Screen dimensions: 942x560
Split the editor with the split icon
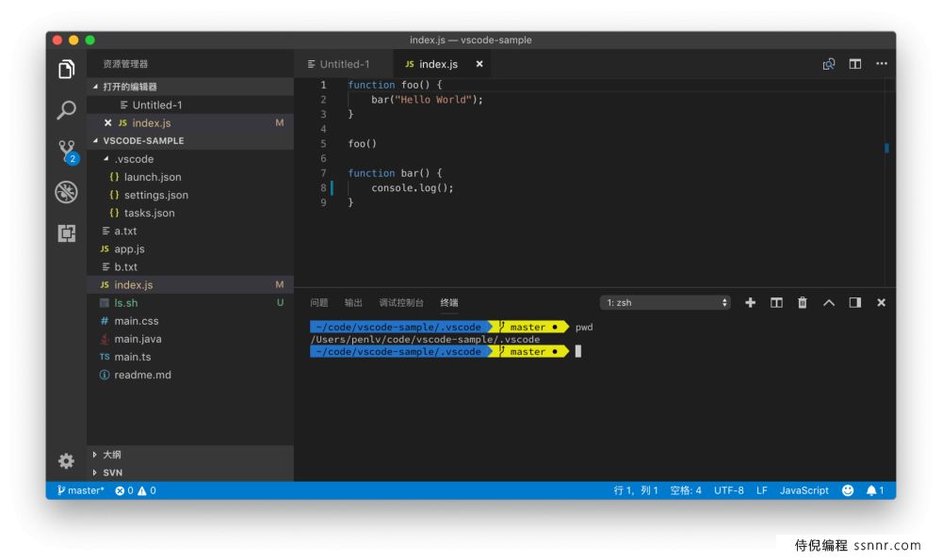pos(855,64)
